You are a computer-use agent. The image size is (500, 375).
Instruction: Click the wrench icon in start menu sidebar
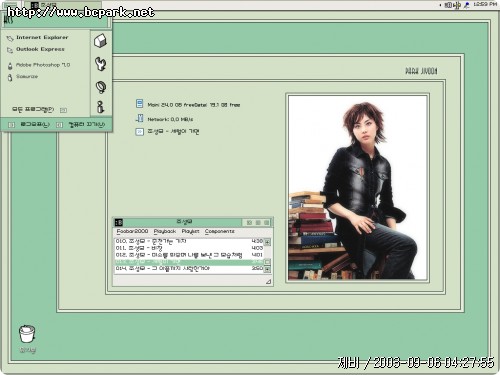click(100, 64)
